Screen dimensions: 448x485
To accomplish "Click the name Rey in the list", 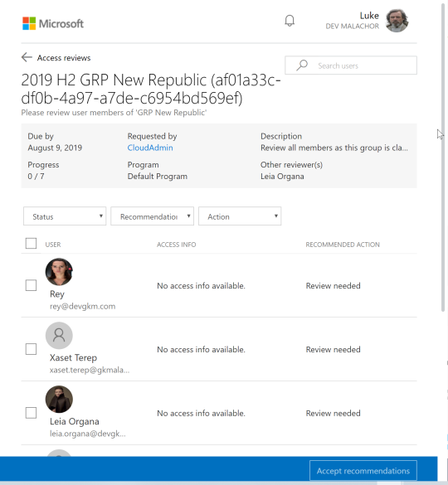I will (x=57, y=293).
